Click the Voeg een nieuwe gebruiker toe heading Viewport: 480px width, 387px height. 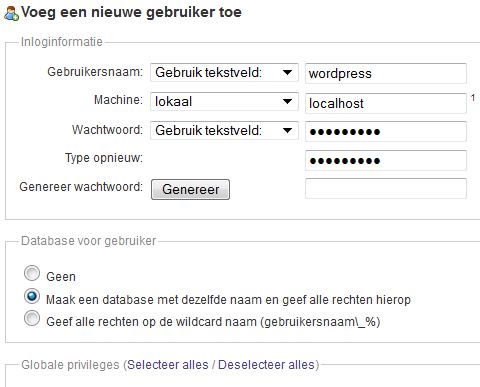[131, 12]
